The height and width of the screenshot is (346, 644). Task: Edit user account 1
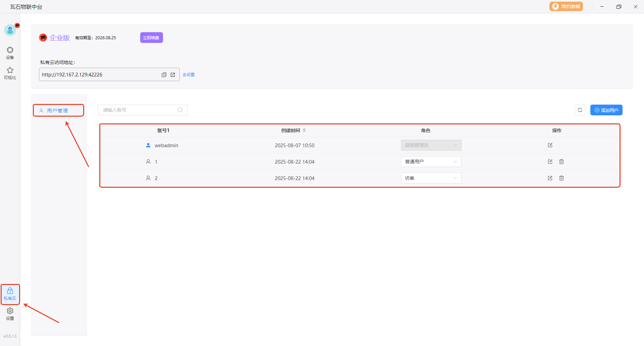(x=550, y=162)
